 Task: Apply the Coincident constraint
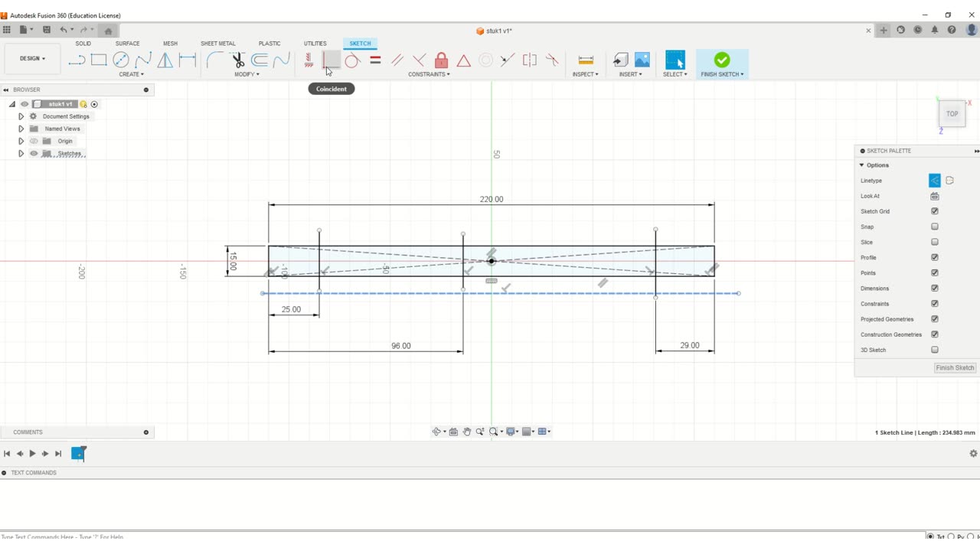pyautogui.click(x=331, y=60)
